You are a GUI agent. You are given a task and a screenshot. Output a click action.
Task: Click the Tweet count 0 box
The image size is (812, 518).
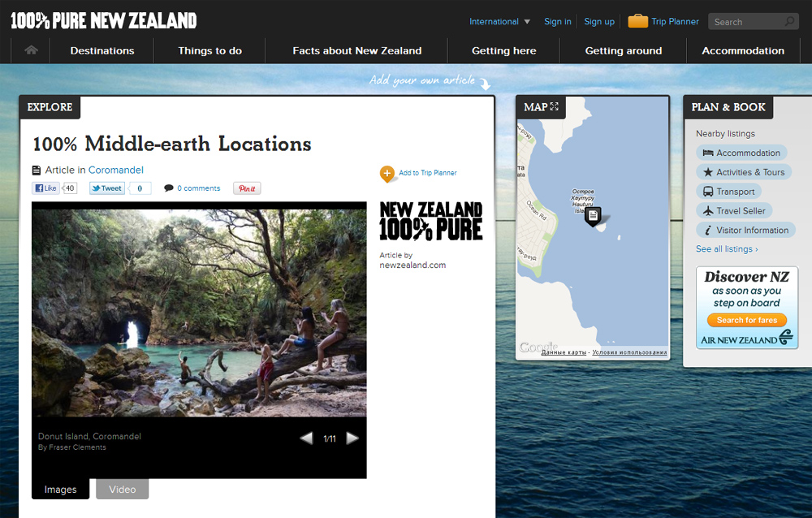click(140, 188)
